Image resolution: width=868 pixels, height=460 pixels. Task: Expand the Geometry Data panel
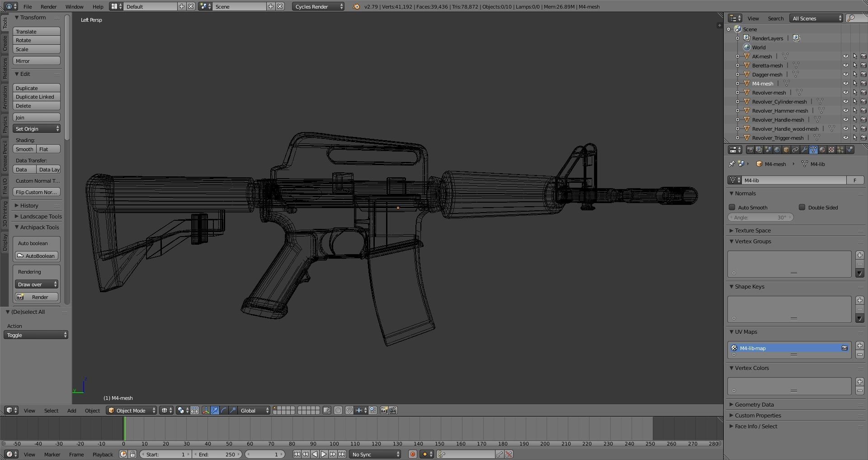(x=754, y=404)
